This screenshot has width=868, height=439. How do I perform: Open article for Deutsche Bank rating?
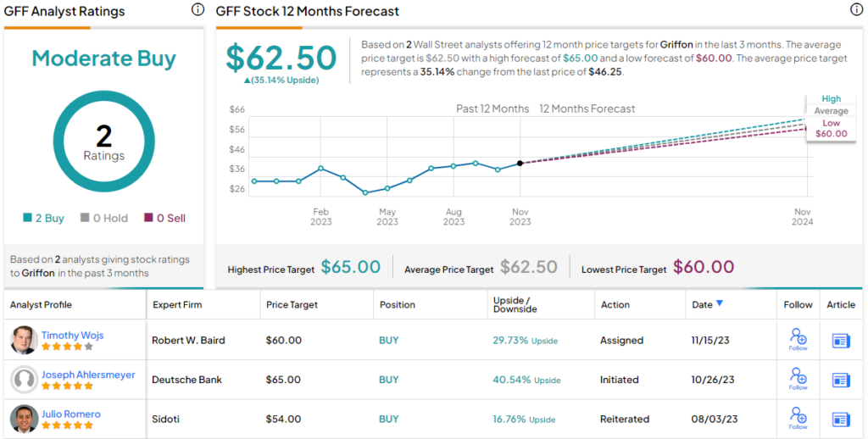tap(841, 380)
